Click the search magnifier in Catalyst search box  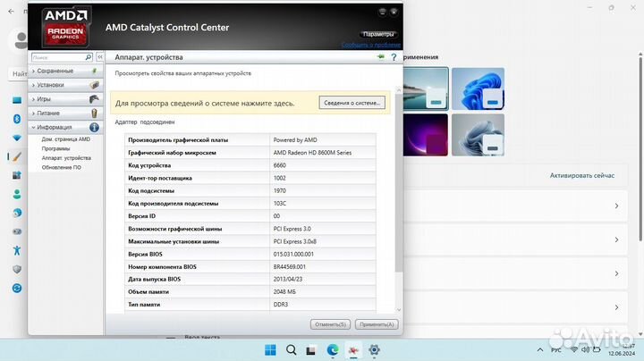89,57
